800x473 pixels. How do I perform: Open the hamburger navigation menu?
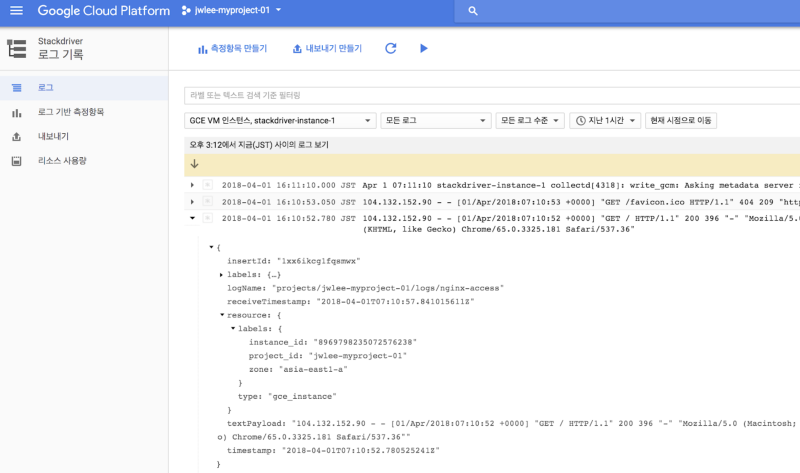pyautogui.click(x=16, y=11)
